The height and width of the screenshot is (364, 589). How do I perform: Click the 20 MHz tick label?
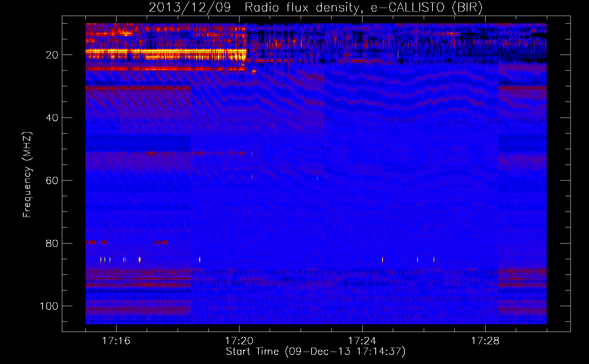52,55
